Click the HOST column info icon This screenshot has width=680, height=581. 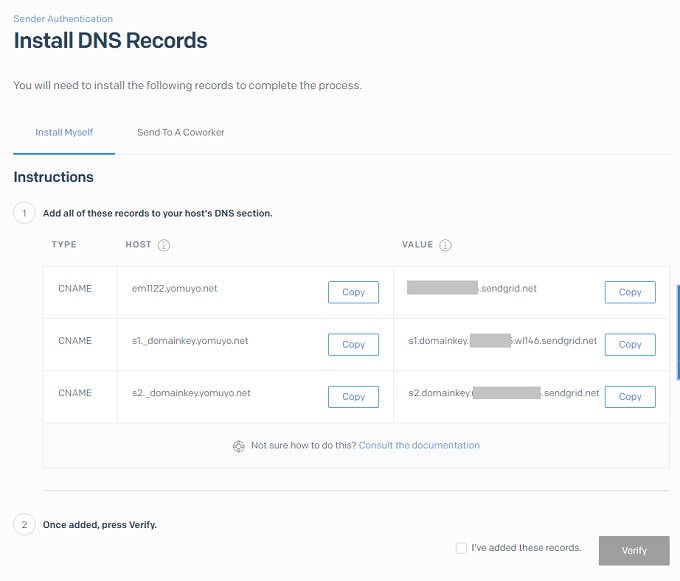coord(164,245)
